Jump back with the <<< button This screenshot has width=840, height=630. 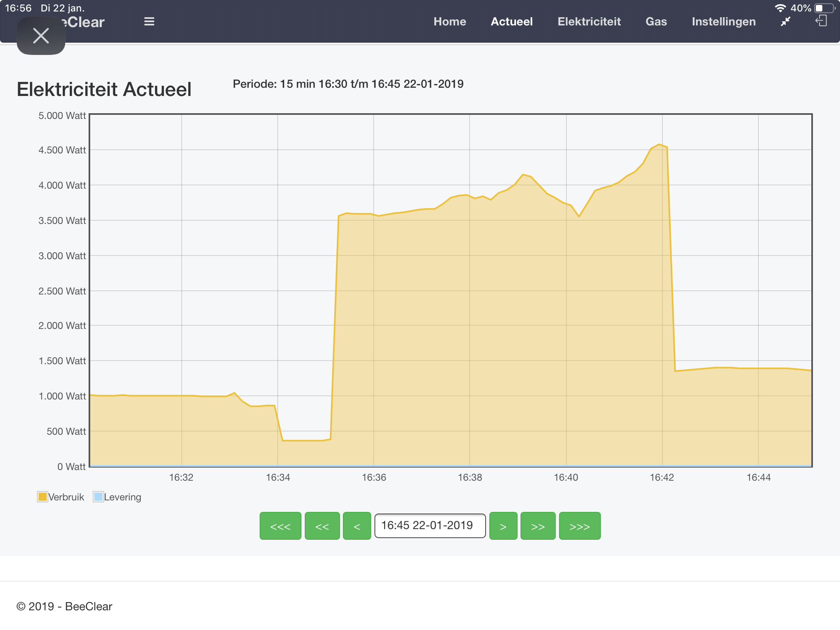(x=281, y=526)
